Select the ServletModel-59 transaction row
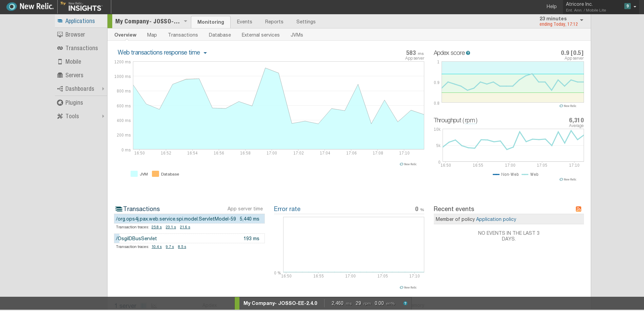The height and width of the screenshot is (311, 644). tap(189, 219)
